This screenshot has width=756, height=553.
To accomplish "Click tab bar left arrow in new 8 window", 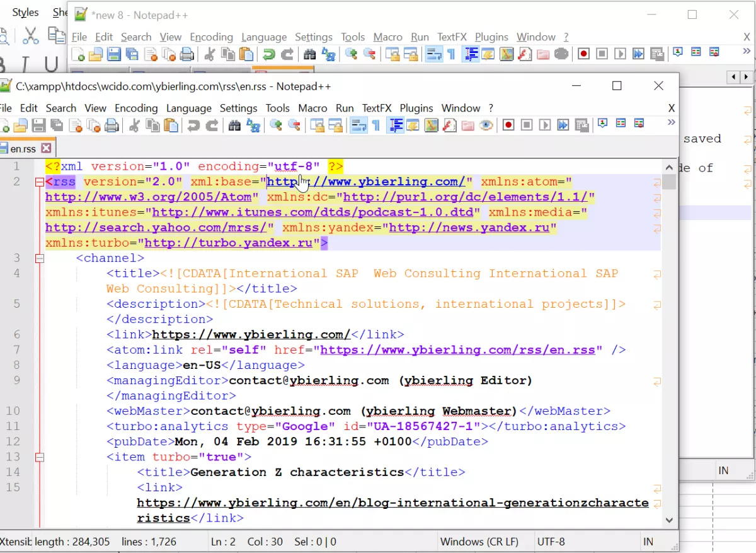I will [x=734, y=77].
